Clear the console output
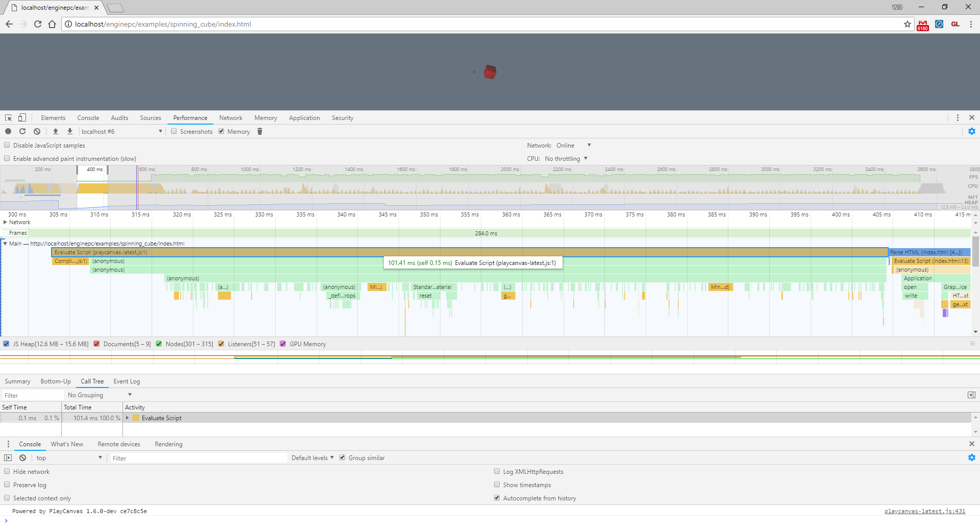This screenshot has width=980, height=531. point(22,458)
